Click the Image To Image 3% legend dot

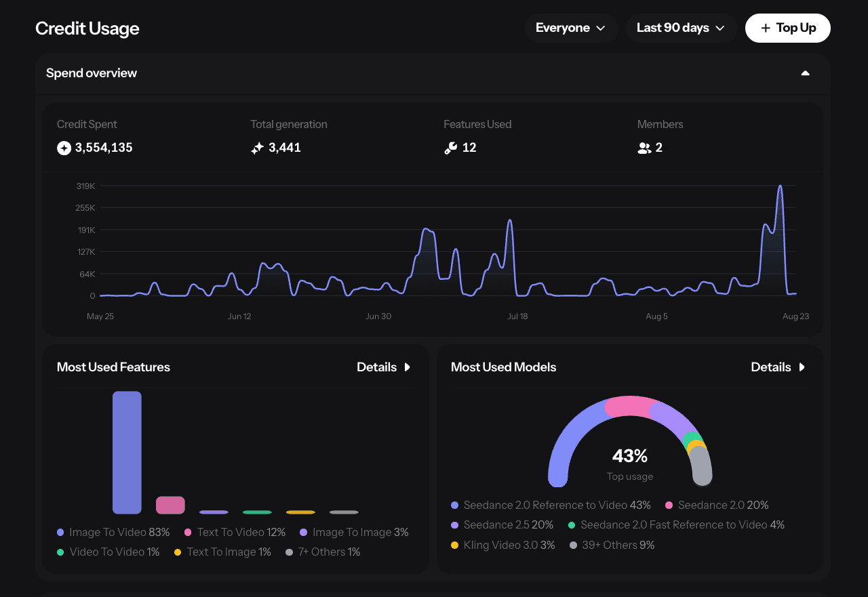(x=303, y=533)
